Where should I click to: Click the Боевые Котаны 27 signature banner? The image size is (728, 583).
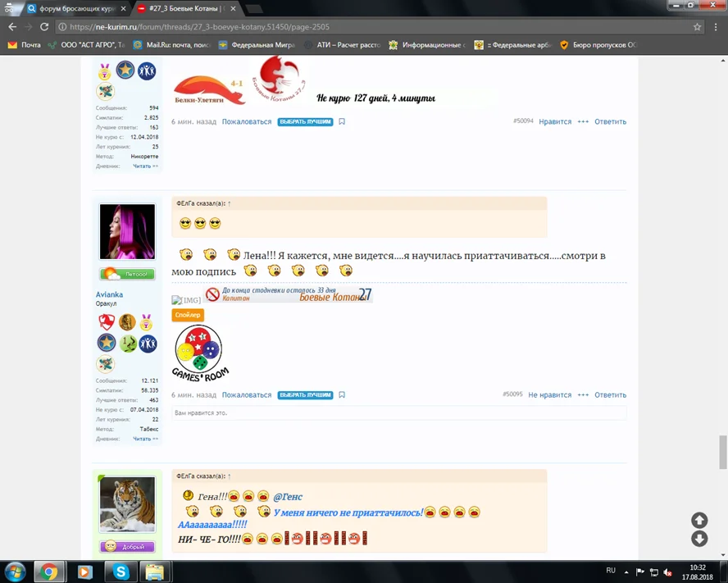coord(288,294)
